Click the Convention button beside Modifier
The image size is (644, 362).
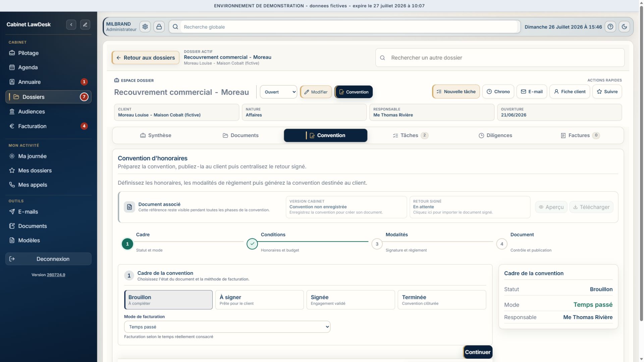(354, 92)
